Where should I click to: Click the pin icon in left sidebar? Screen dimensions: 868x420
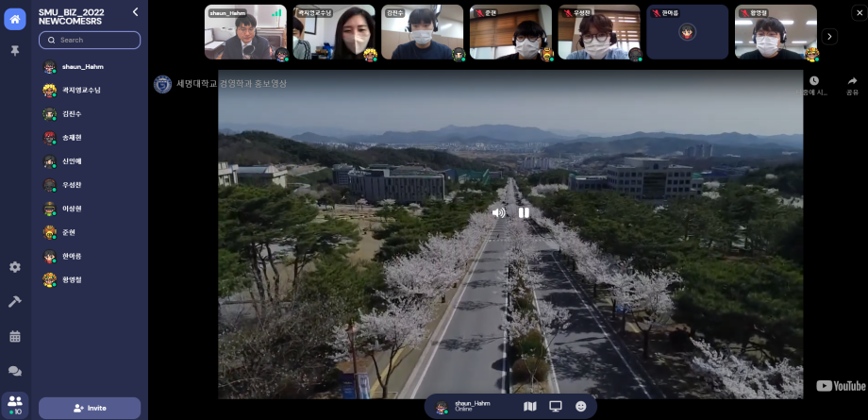coord(14,51)
